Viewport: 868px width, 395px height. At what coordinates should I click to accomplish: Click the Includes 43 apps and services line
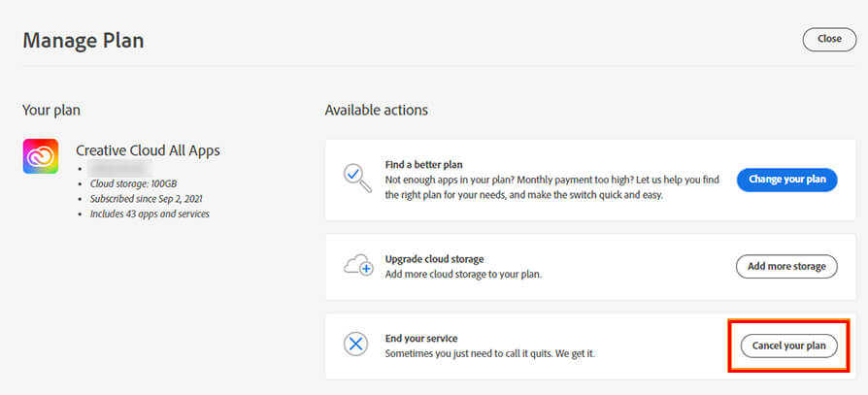click(x=149, y=214)
